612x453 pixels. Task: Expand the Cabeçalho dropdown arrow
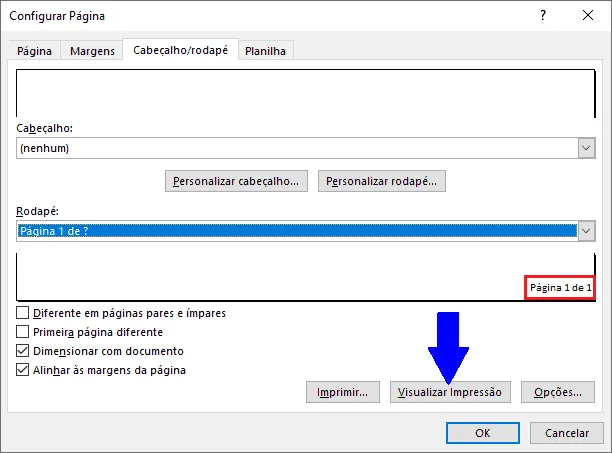pyautogui.click(x=586, y=148)
